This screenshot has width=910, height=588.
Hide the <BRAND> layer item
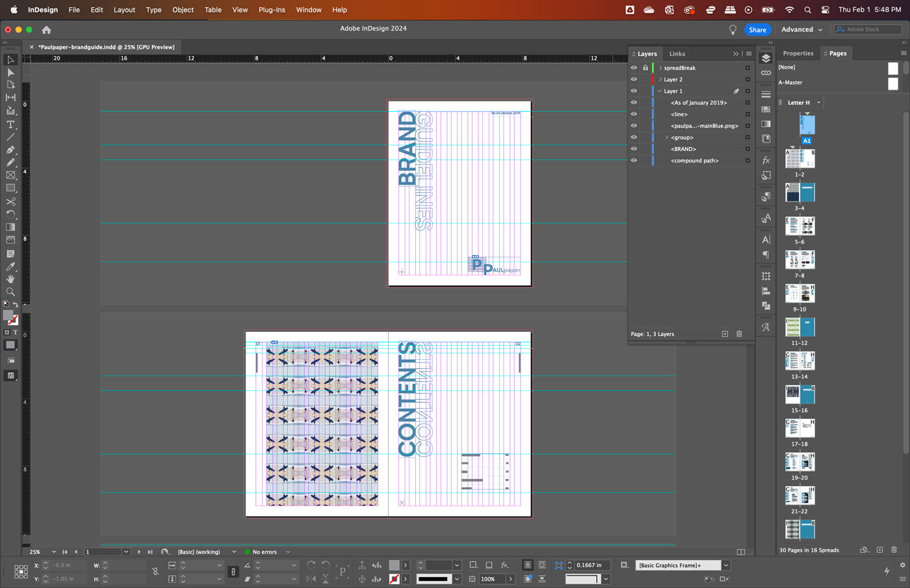coord(634,149)
